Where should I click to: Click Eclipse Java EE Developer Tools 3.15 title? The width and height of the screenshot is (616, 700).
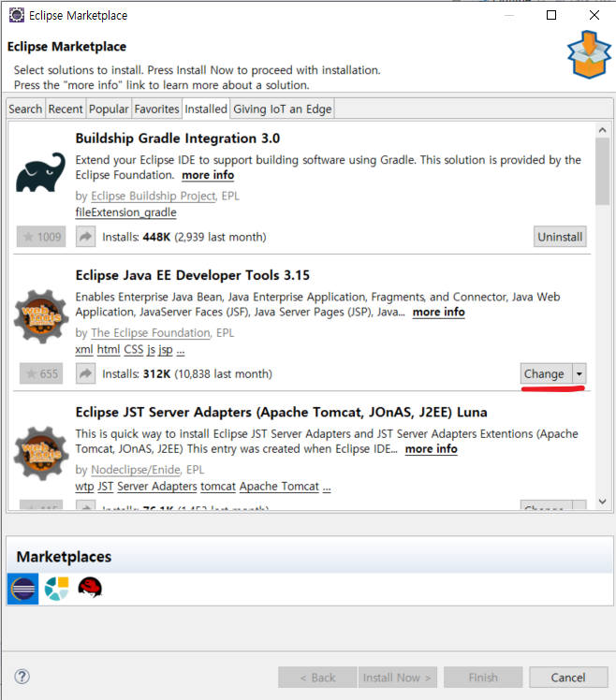[193, 275]
